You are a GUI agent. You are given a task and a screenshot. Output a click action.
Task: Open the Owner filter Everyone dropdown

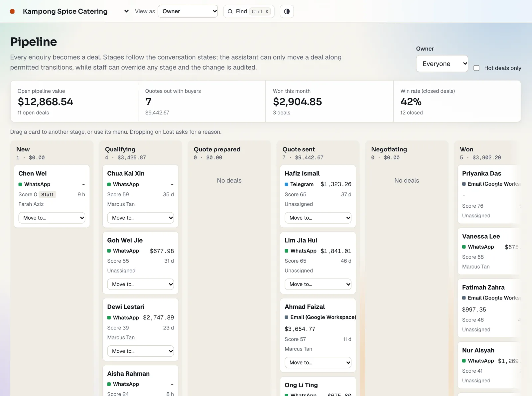coord(442,64)
